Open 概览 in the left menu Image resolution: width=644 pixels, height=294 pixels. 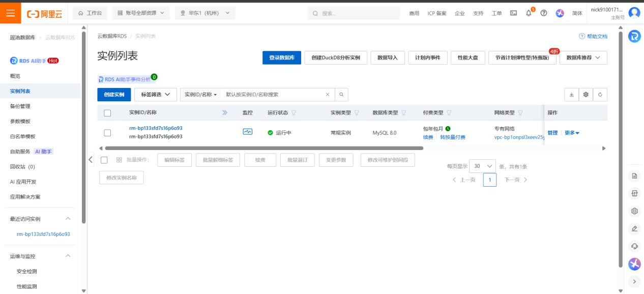pos(15,76)
